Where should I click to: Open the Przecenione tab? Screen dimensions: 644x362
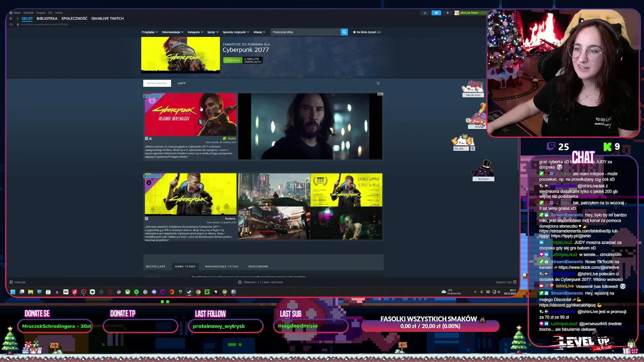[258, 266]
